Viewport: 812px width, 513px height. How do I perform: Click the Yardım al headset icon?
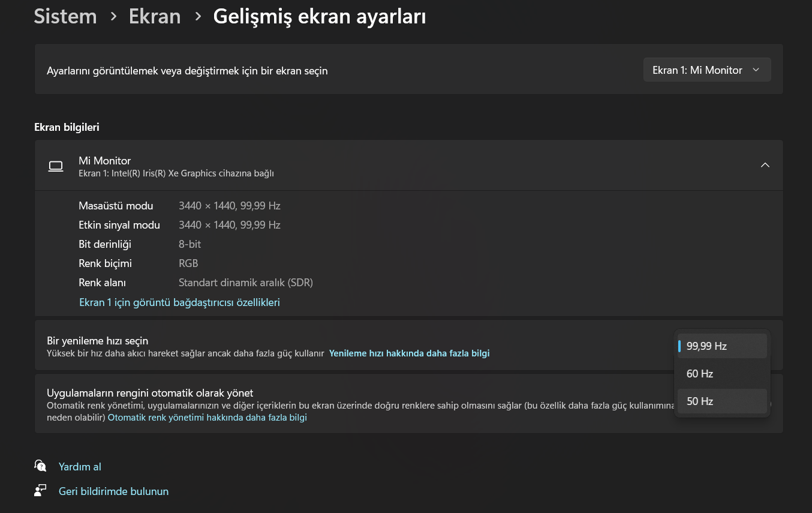pos(40,466)
